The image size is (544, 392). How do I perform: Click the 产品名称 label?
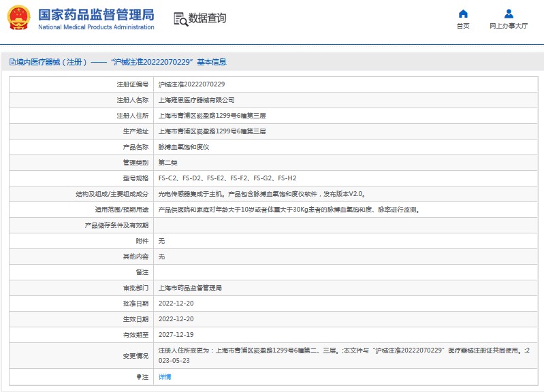(x=135, y=147)
